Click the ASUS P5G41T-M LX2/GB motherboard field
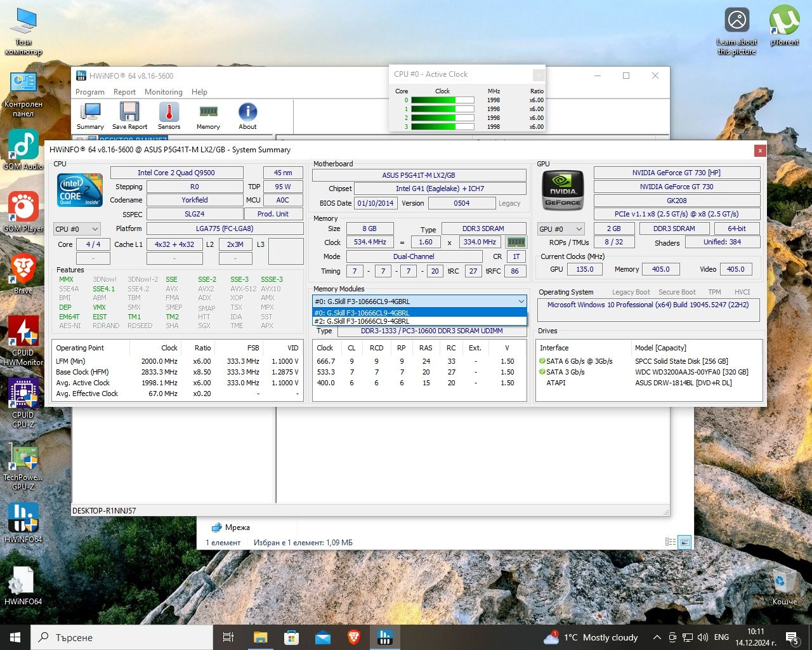Screen dimensions: 812x650 tap(419, 175)
